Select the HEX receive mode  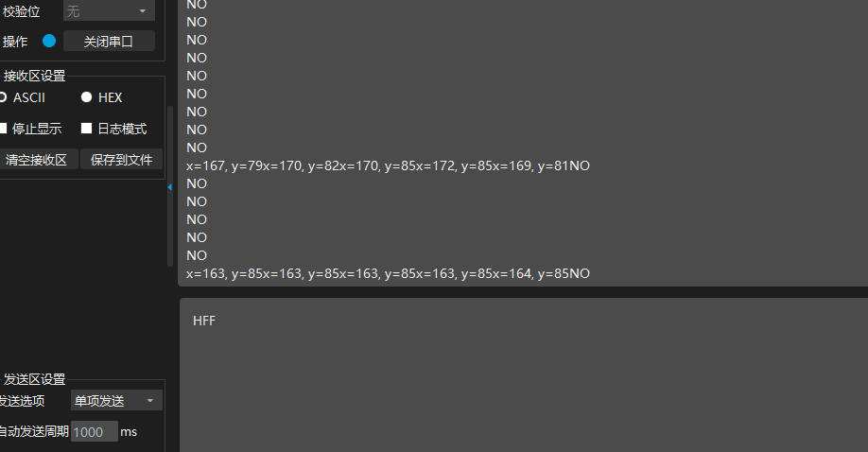[x=86, y=97]
